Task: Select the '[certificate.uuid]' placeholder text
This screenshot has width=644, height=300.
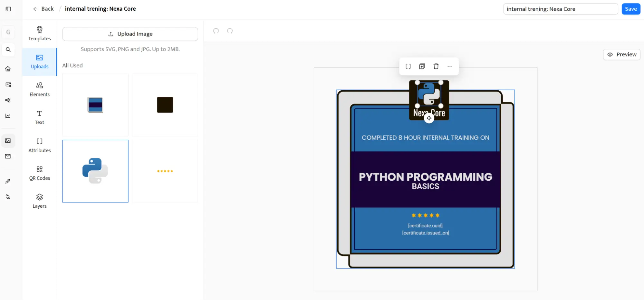Action: tap(425, 226)
